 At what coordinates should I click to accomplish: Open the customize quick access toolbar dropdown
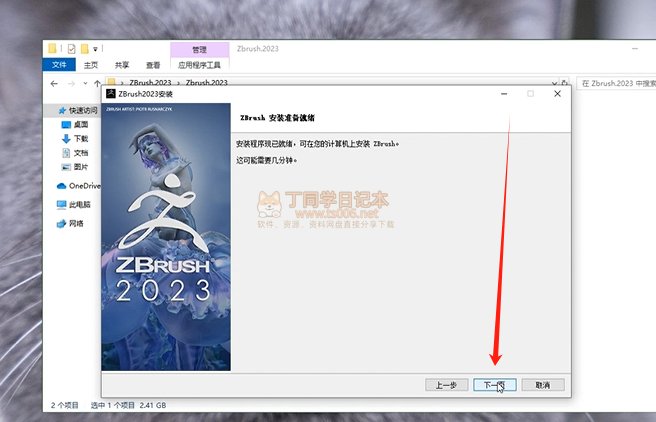tap(95, 49)
